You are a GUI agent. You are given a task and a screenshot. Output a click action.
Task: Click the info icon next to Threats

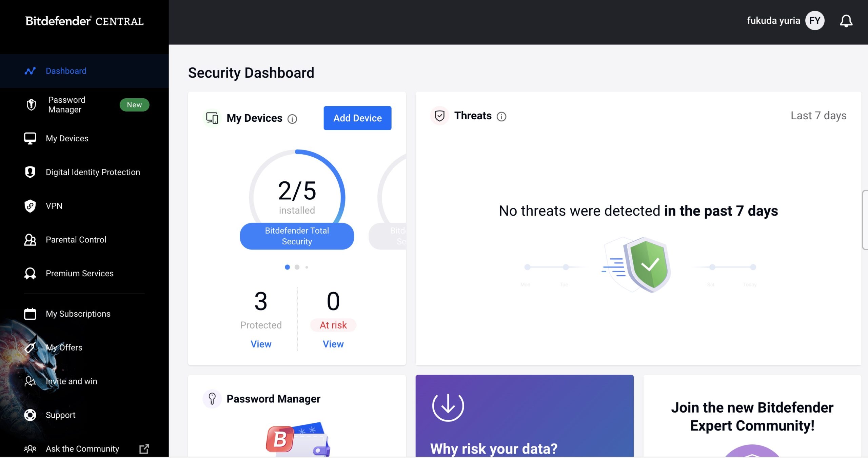501,116
